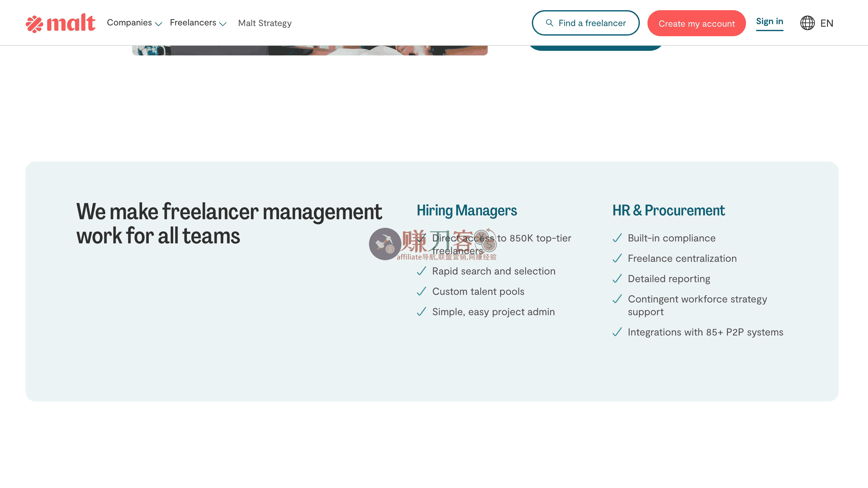The width and height of the screenshot is (868, 488).
Task: Expand the Freelancers dropdown chevron
Action: (223, 24)
